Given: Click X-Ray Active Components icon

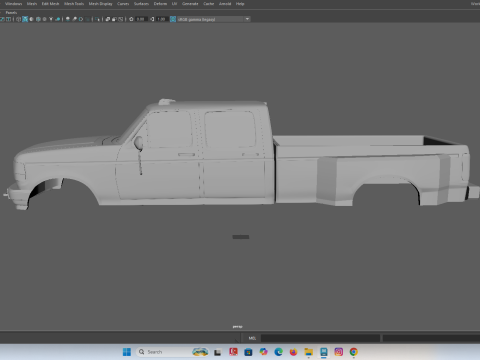Looking at the screenshot, I should [114, 19].
